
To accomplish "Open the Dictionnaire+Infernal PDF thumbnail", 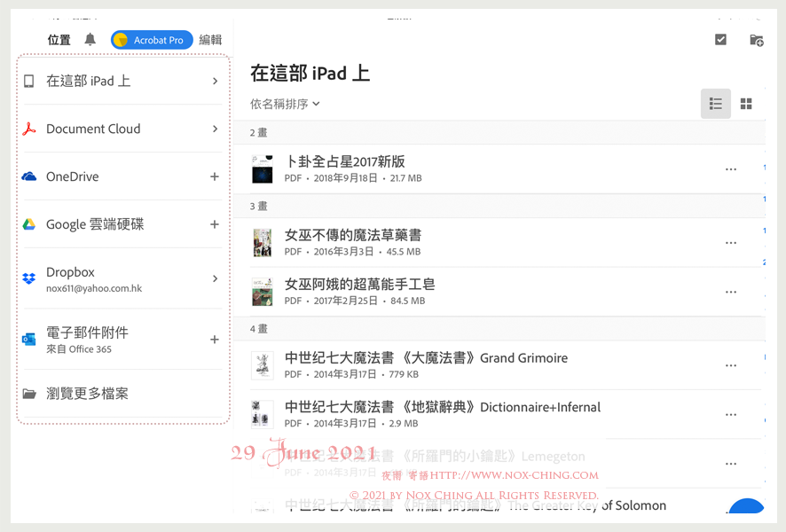I will (x=263, y=414).
